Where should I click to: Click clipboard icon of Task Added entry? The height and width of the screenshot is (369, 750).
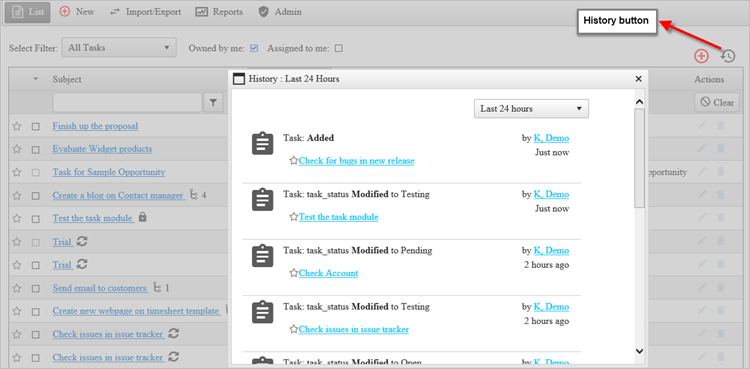coord(263,143)
